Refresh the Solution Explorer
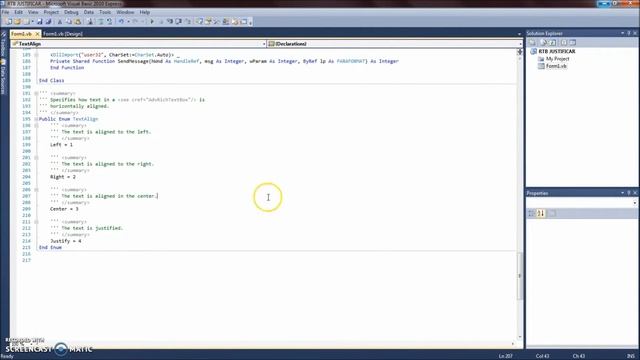 [552, 42]
